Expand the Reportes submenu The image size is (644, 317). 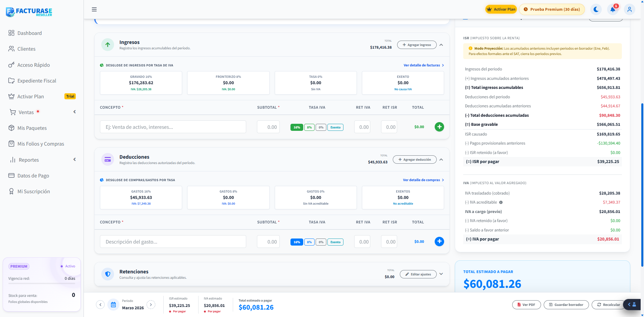tap(42, 160)
